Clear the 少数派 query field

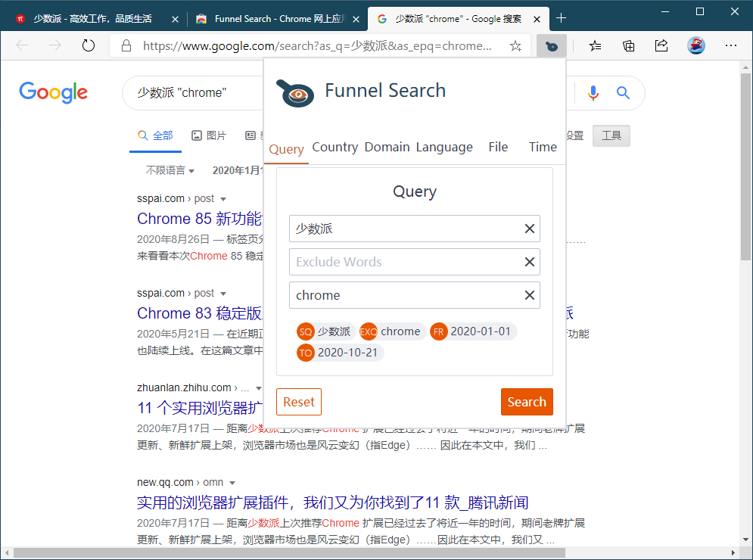pyautogui.click(x=529, y=229)
